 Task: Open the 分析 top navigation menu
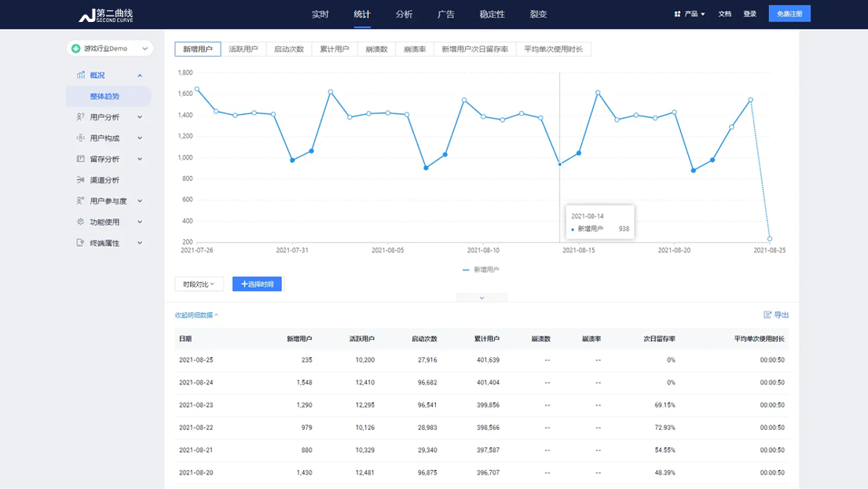point(404,14)
